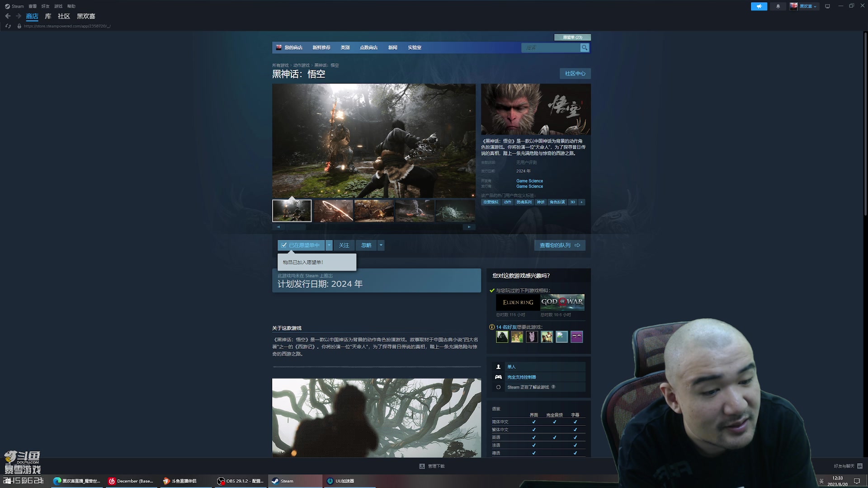Click the question mark help icon
The height and width of the screenshot is (488, 868).
553,387
